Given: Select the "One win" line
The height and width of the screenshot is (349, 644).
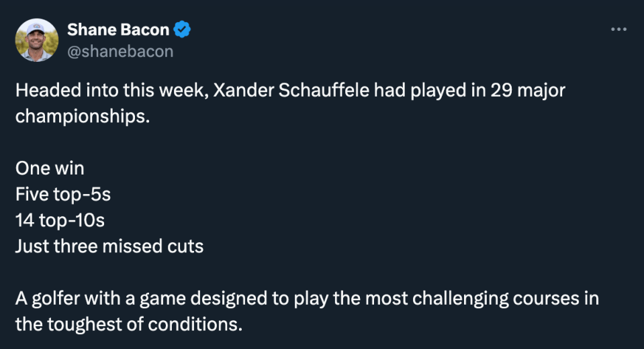Looking at the screenshot, I should (50, 168).
